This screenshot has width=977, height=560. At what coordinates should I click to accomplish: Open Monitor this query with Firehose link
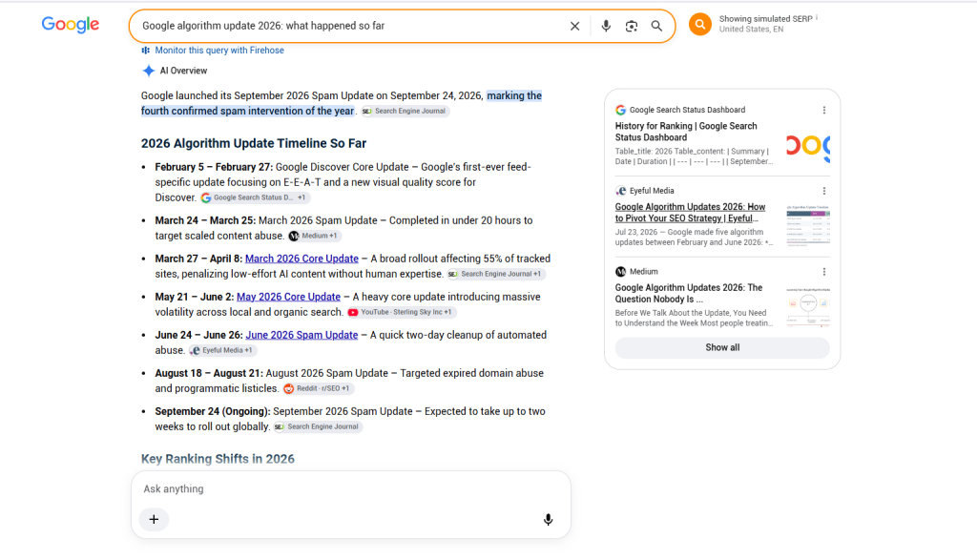[219, 51]
